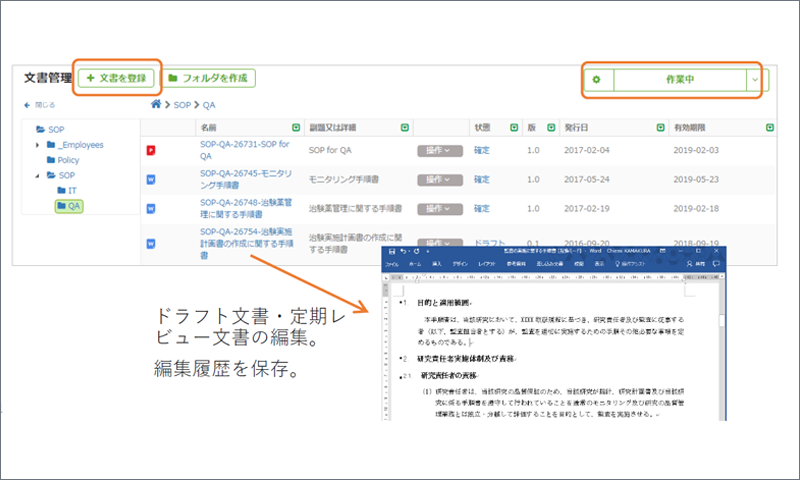The height and width of the screenshot is (480, 800).
Task: Click Save icon in Word title bar
Action: (392, 251)
